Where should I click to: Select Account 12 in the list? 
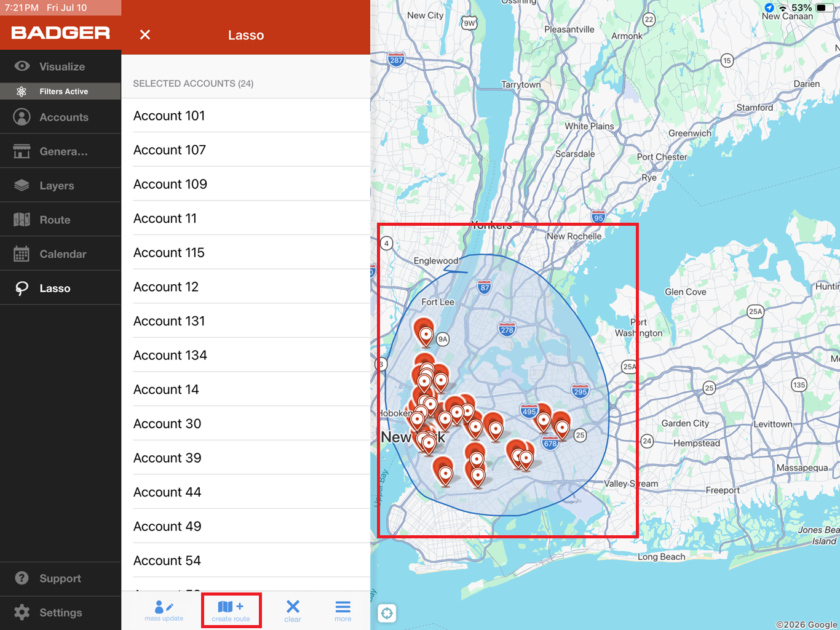click(246, 287)
